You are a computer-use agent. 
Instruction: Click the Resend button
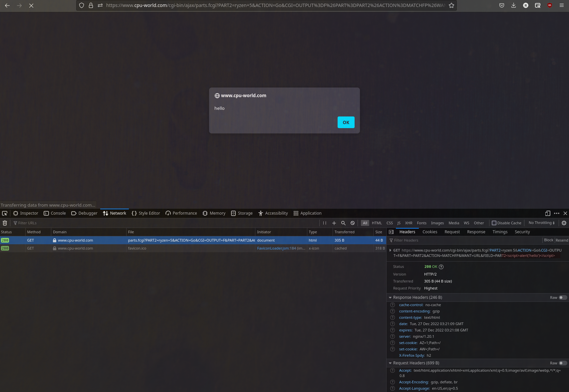pos(562,240)
